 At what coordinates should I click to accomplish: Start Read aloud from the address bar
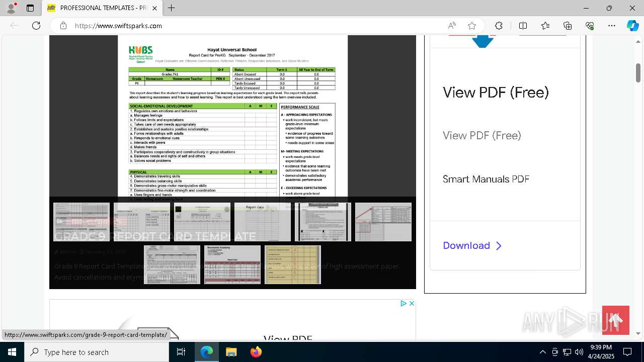(x=452, y=26)
